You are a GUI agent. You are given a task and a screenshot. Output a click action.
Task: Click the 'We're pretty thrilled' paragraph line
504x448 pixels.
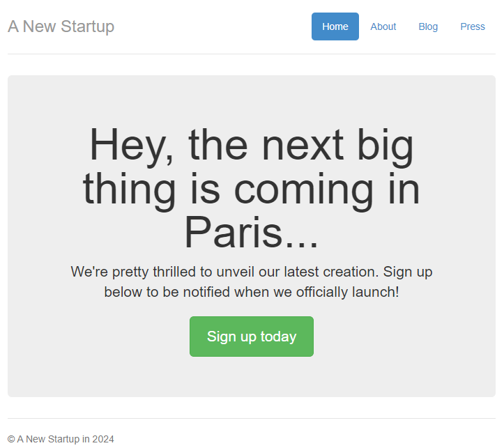251,272
